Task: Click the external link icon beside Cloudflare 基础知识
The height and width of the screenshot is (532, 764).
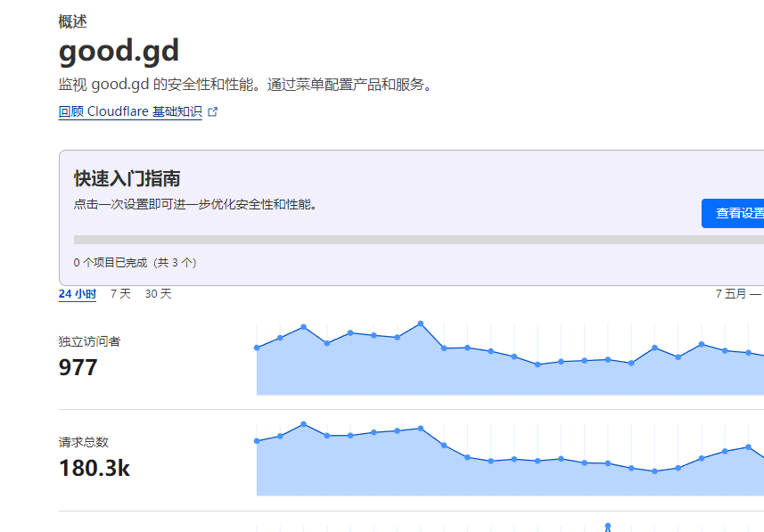Action: pos(212,112)
